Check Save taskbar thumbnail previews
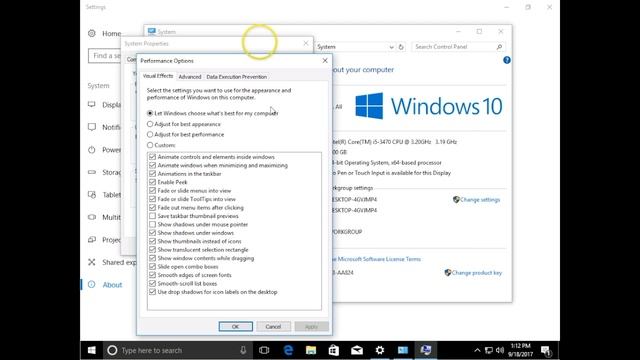This screenshot has width=640, height=360. point(152,216)
